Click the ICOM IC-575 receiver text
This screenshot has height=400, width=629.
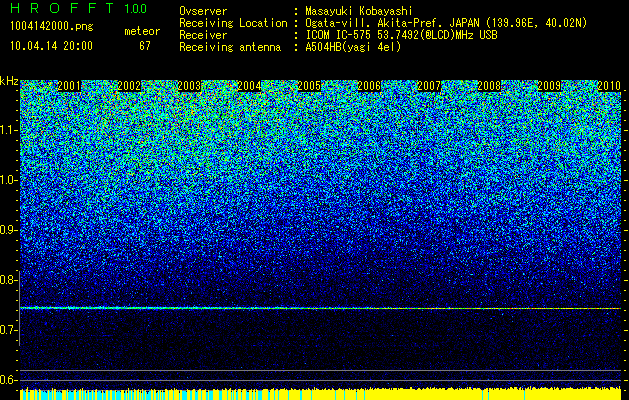pos(401,35)
